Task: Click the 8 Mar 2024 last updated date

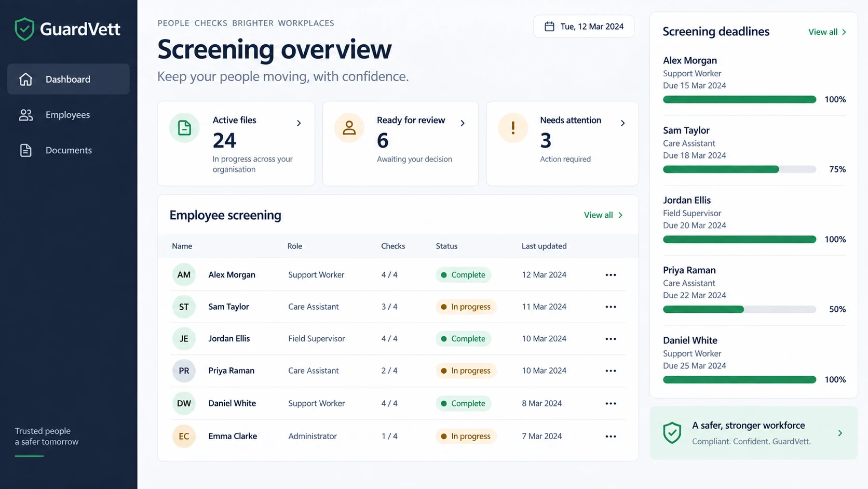Action: click(542, 403)
